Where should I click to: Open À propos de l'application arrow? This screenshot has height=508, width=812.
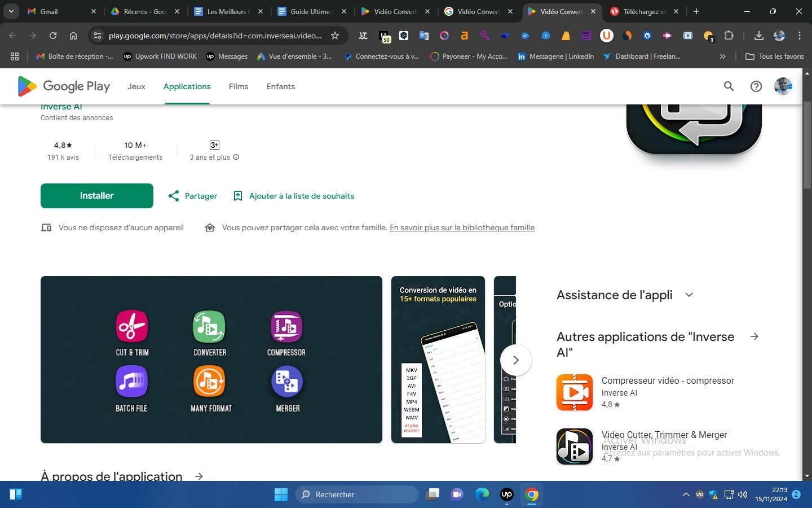(199, 476)
